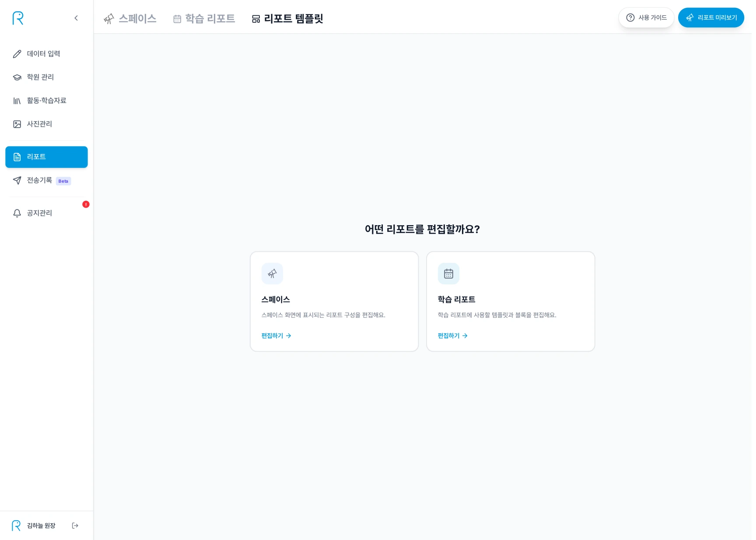Screen dimensions: 756x540
Task: Click the 스페이스 card title
Action: click(276, 300)
